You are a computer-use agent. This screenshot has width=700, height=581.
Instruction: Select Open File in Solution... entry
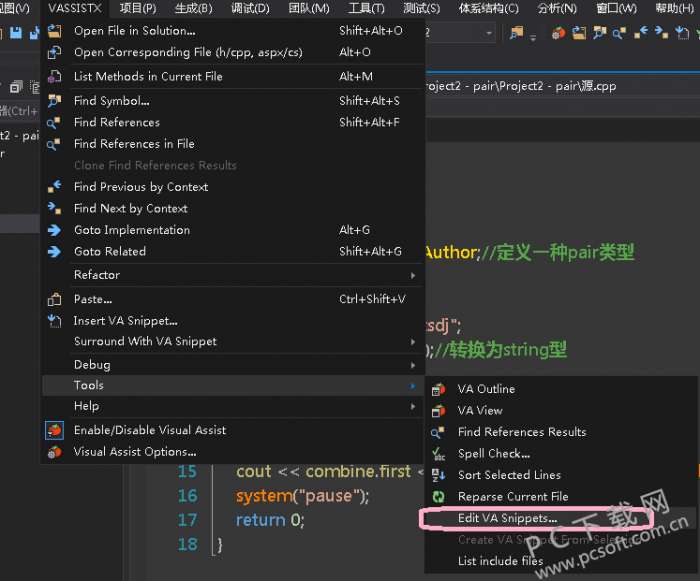[232, 31]
